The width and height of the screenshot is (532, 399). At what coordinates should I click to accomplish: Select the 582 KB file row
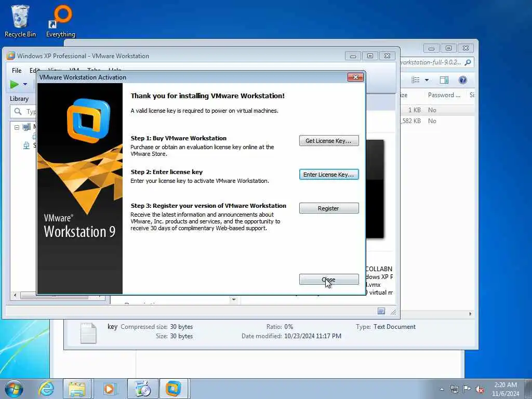(437, 121)
